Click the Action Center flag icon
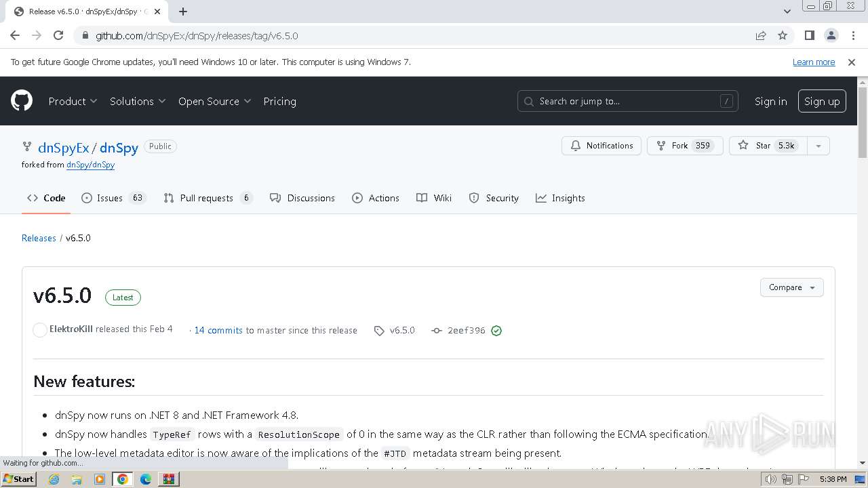Screen dimensions: 868x488 point(803,479)
